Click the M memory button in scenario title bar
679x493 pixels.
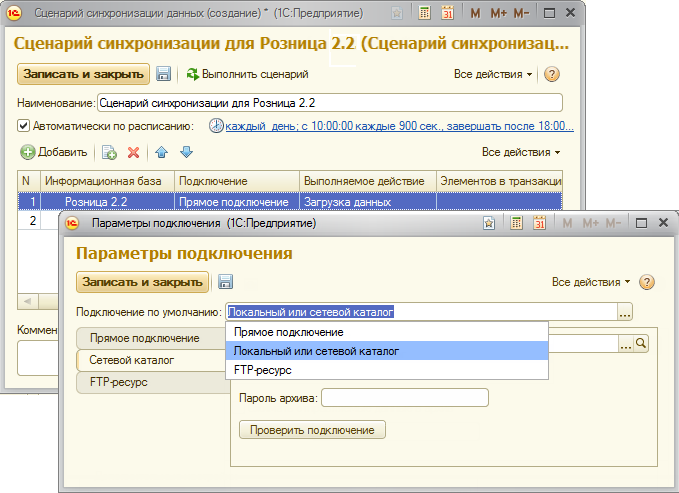[475, 13]
